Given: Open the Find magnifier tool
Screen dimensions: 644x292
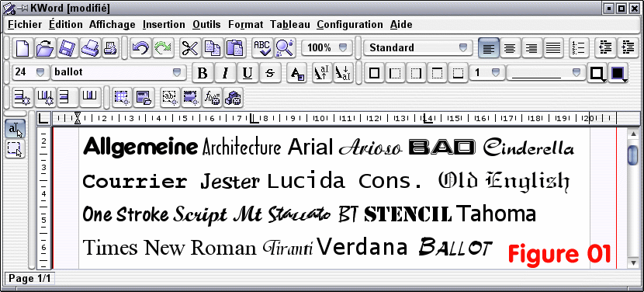Looking at the screenshot, I should click(284, 48).
